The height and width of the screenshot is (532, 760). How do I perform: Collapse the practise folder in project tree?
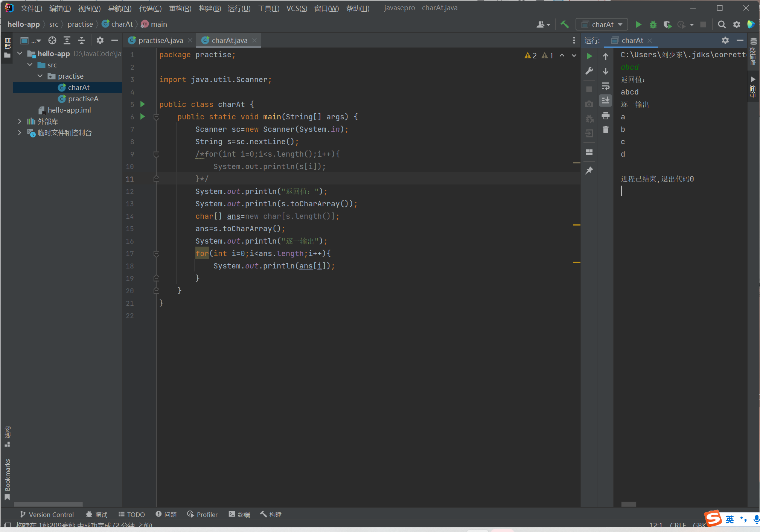tap(40, 76)
